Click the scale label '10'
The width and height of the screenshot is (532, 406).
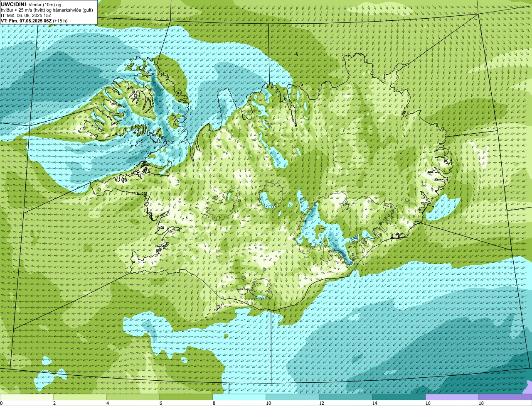[268, 403]
